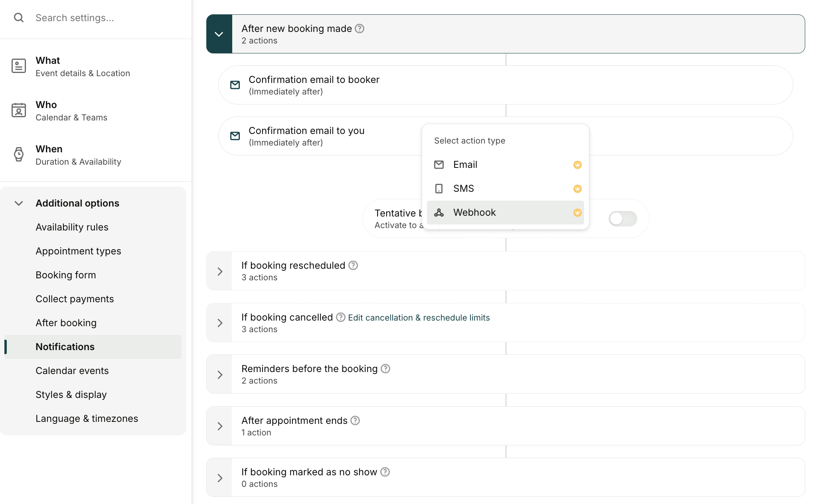Collapse the Additional options group
This screenshot has height=504, width=814.
pyautogui.click(x=18, y=203)
